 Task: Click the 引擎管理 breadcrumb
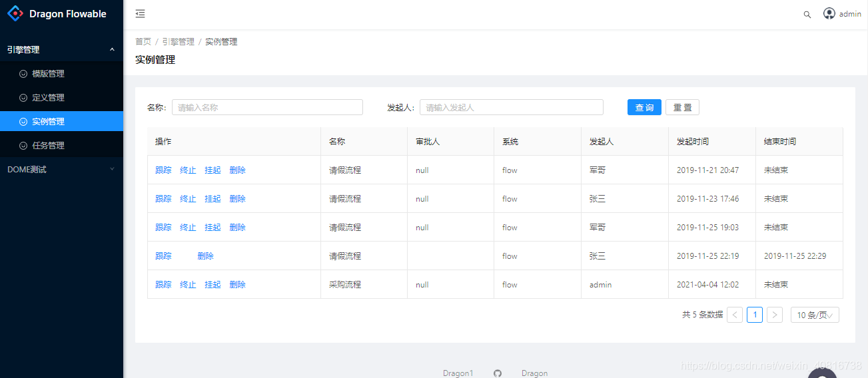179,41
